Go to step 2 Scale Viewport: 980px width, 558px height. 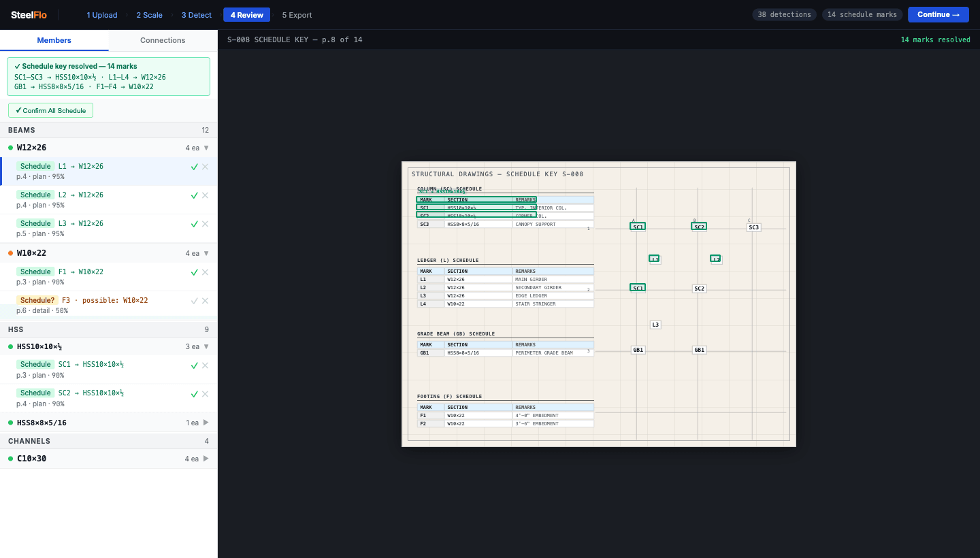point(149,15)
